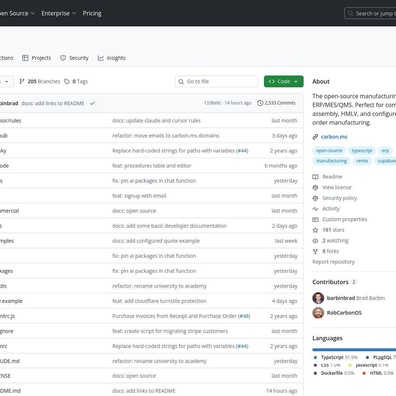
Task: Click the Security shield icon
Action: tap(63, 58)
